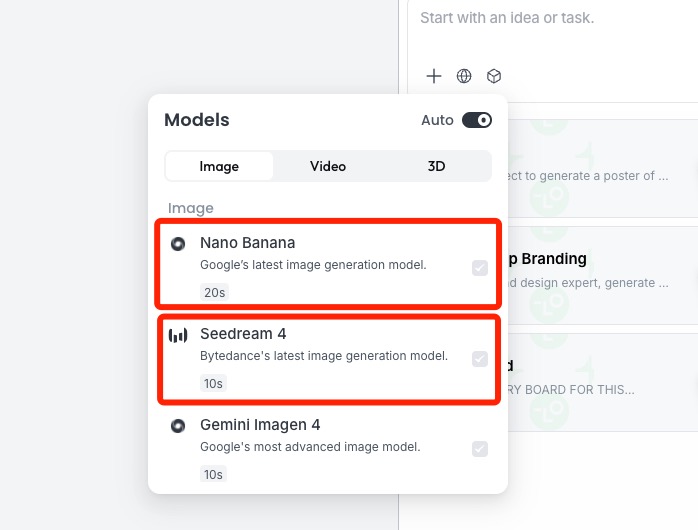
Task: Switch to the Image tab
Action: [219, 166]
